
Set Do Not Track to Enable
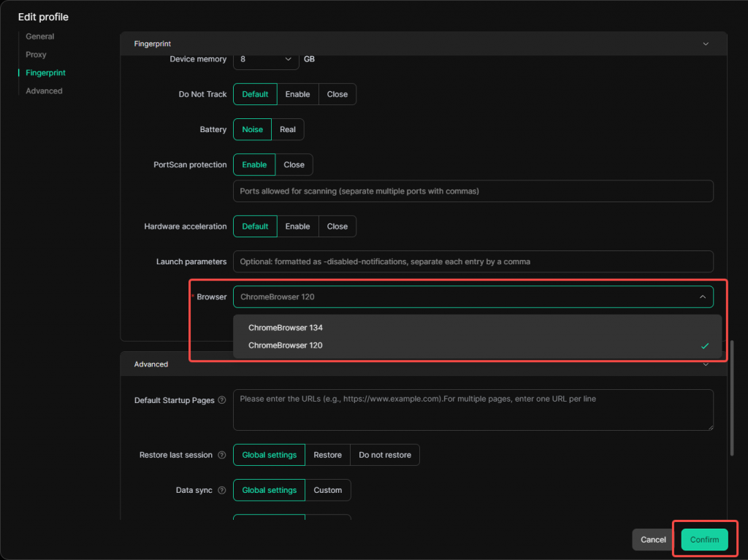297,94
